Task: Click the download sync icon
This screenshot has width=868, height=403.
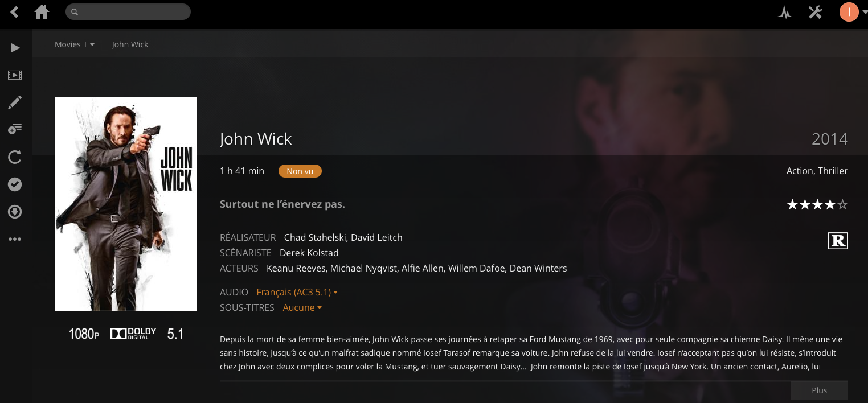Action: click(x=15, y=212)
